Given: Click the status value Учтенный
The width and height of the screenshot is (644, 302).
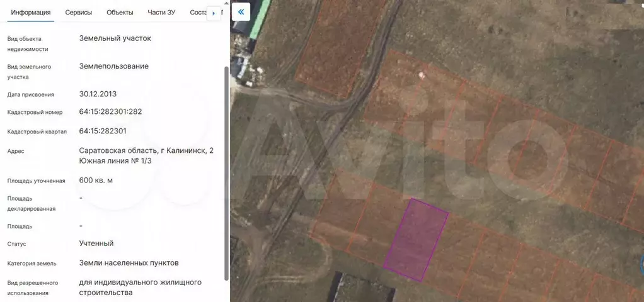Looking at the screenshot, I should tap(96, 243).
